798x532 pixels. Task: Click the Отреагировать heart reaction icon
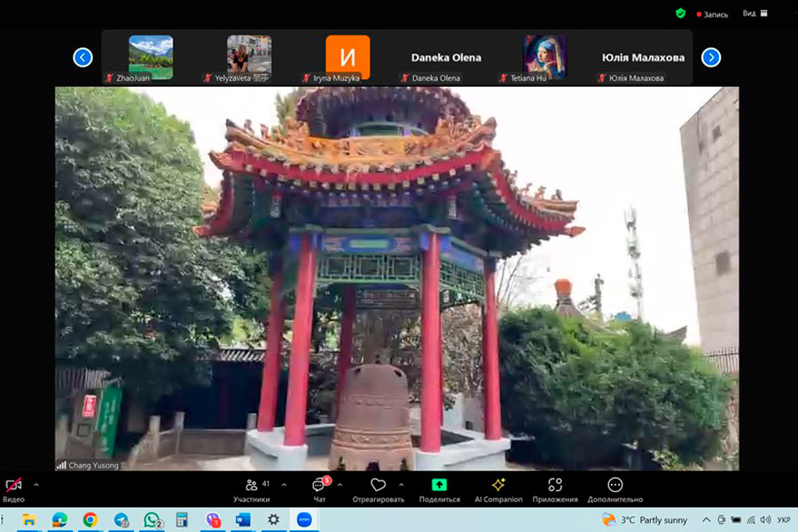[x=378, y=486]
